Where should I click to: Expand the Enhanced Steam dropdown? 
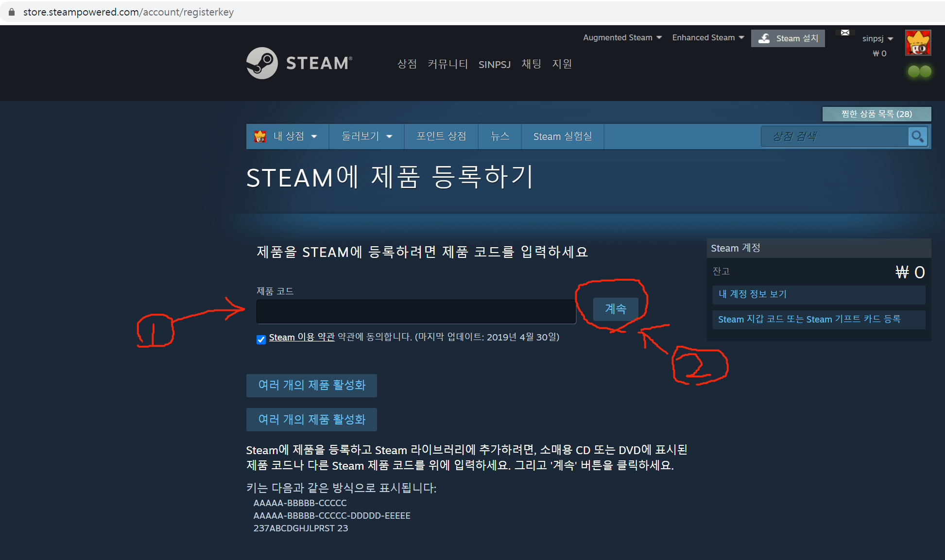(x=707, y=38)
